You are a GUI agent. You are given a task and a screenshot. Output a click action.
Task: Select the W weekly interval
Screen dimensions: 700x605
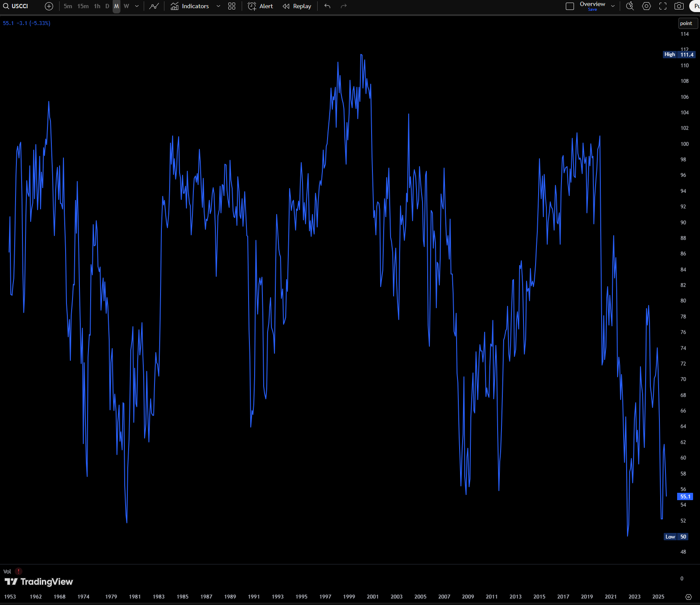pyautogui.click(x=126, y=6)
